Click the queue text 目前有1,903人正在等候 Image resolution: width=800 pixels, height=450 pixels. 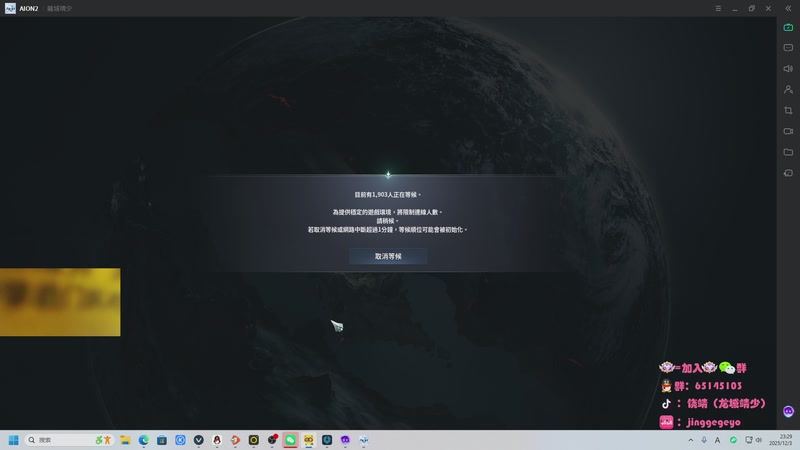[388, 195]
